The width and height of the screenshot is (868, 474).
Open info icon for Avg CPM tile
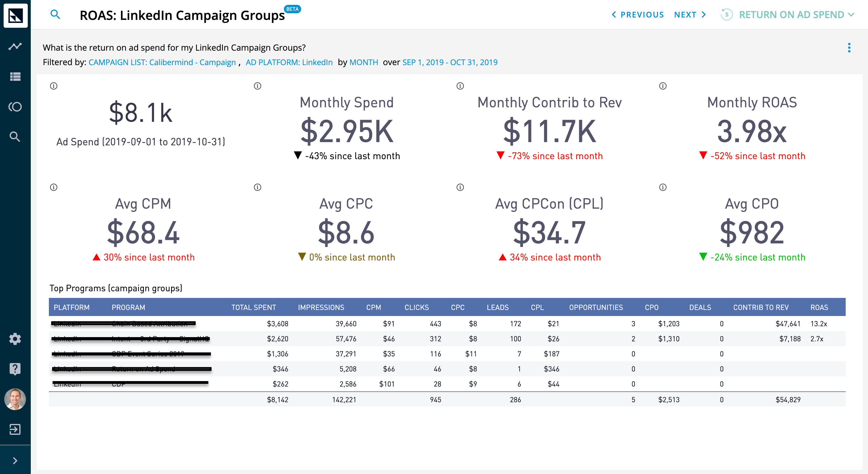click(54, 187)
